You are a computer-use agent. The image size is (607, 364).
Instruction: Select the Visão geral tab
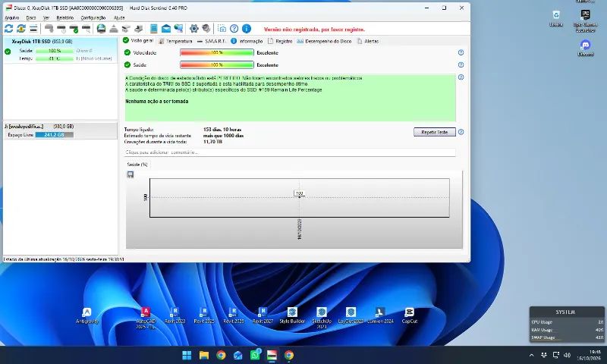click(138, 41)
